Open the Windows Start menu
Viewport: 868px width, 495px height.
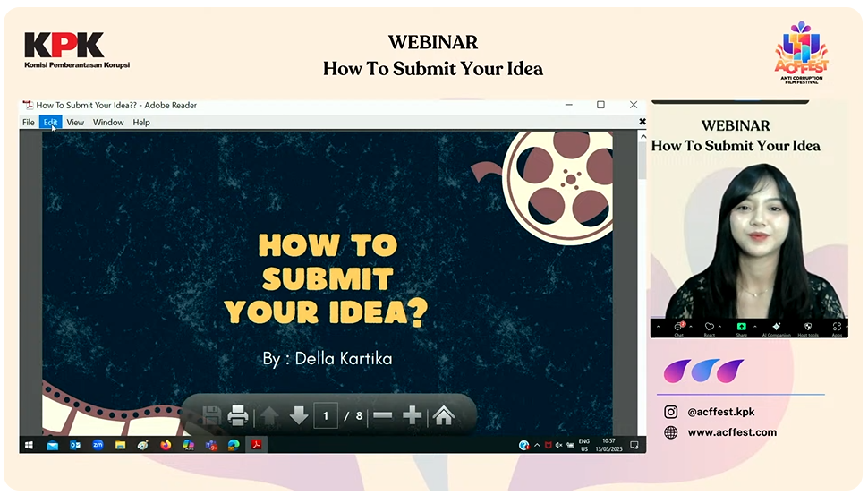[29, 445]
